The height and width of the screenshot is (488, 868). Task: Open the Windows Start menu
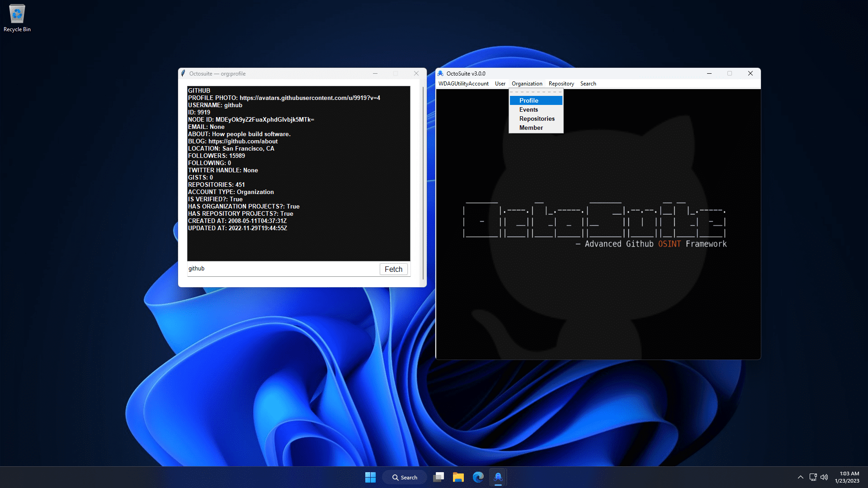pyautogui.click(x=370, y=477)
